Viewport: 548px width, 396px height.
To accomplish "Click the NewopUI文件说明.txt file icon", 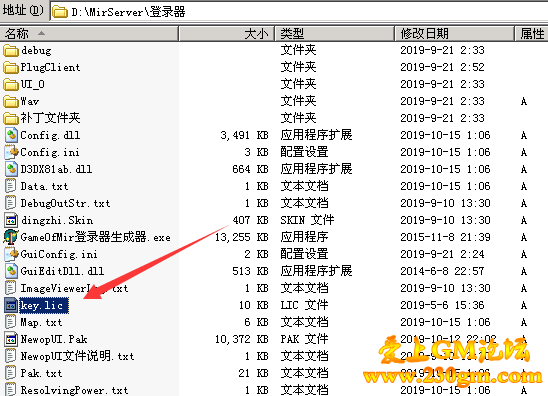I will pos(11,357).
